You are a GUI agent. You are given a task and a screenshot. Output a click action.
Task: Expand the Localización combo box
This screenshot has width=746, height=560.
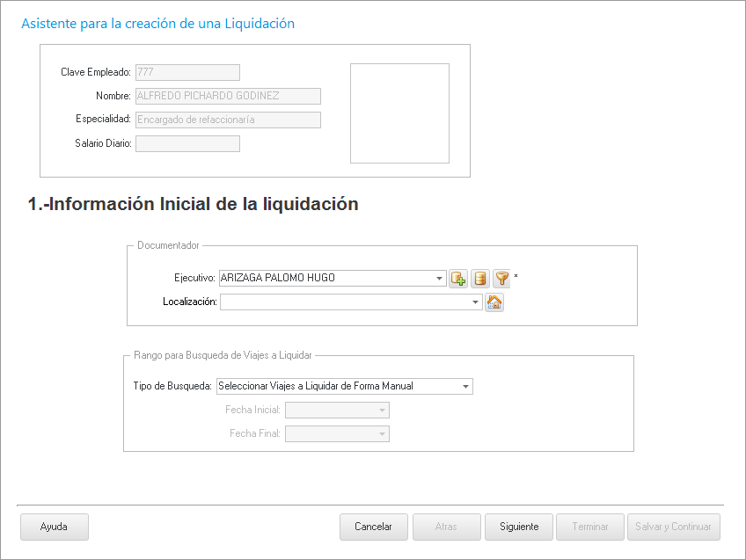pos(476,302)
